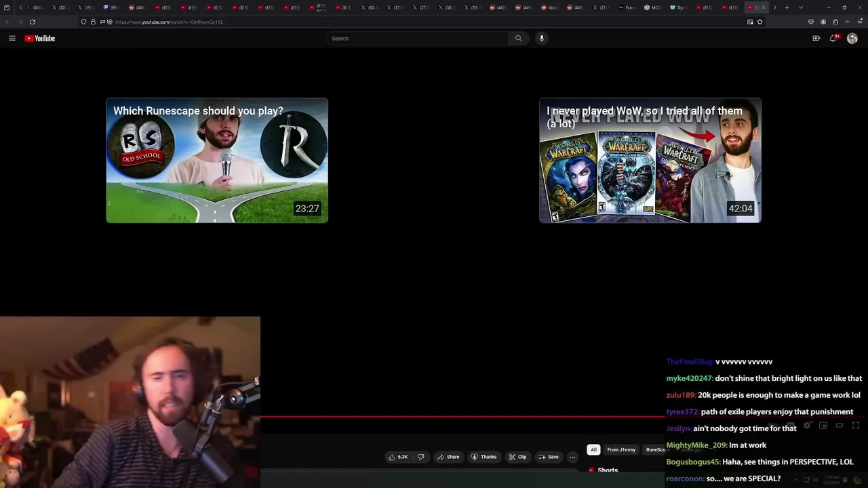Click chat username roarconon
This screenshot has height=488, width=868.
pyautogui.click(x=685, y=479)
